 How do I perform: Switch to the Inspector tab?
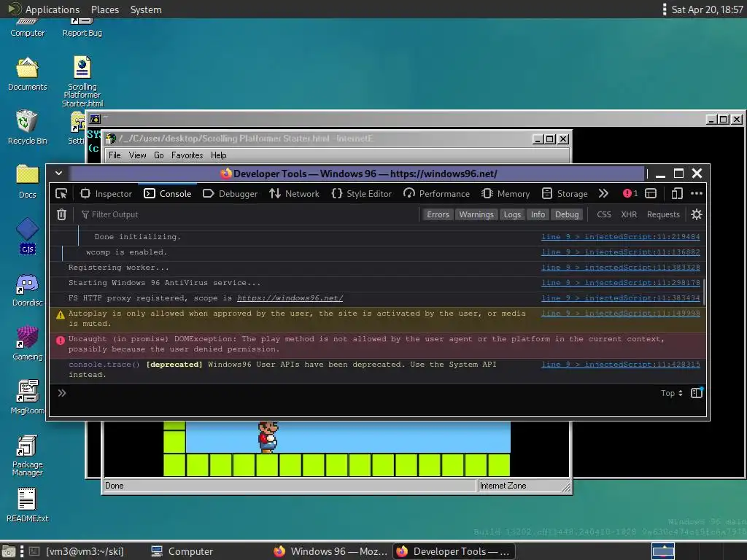(107, 193)
